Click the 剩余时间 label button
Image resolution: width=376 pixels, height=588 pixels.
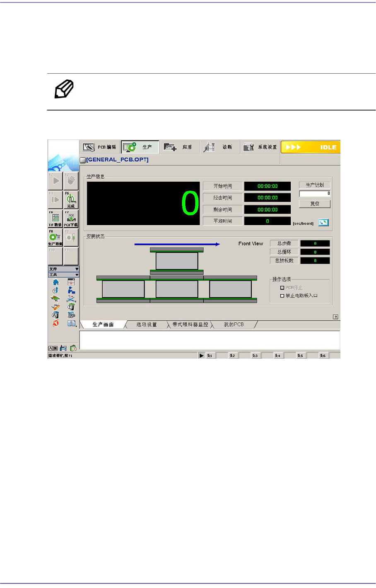pos(223,209)
